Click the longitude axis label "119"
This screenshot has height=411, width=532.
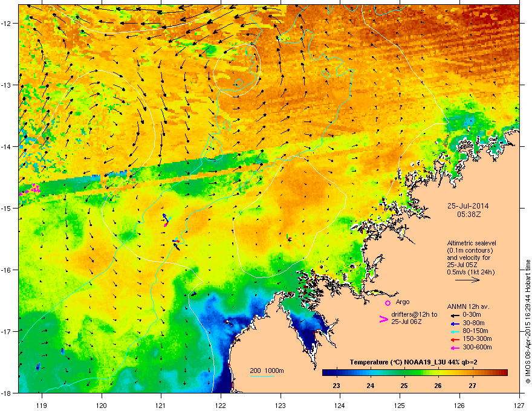point(42,406)
